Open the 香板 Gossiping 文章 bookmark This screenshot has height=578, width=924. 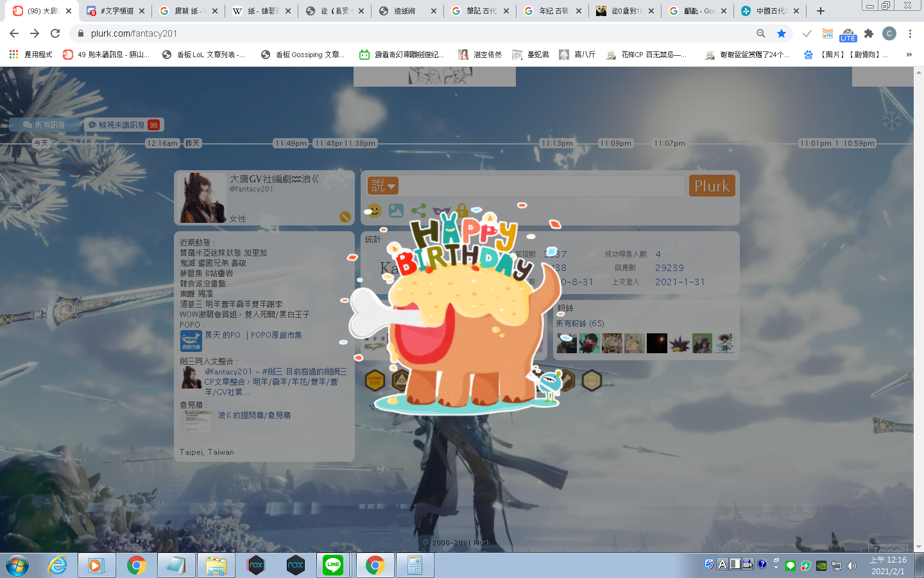pyautogui.click(x=303, y=55)
